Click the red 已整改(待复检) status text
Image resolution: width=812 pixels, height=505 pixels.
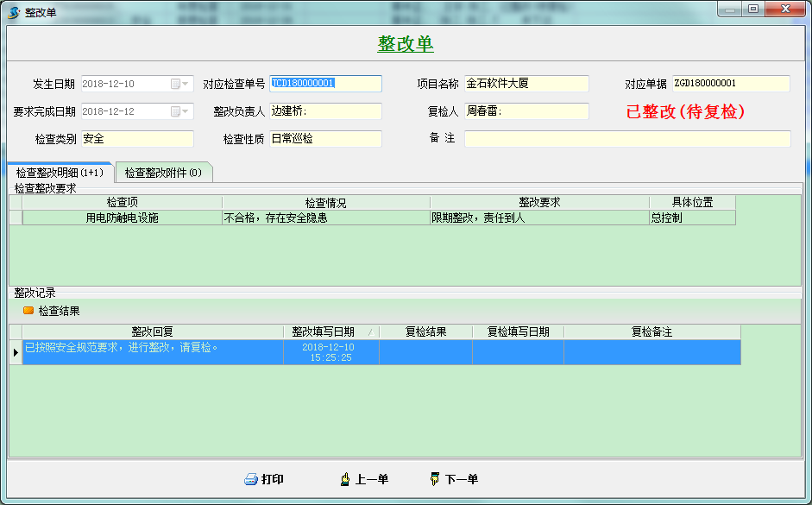coord(685,111)
